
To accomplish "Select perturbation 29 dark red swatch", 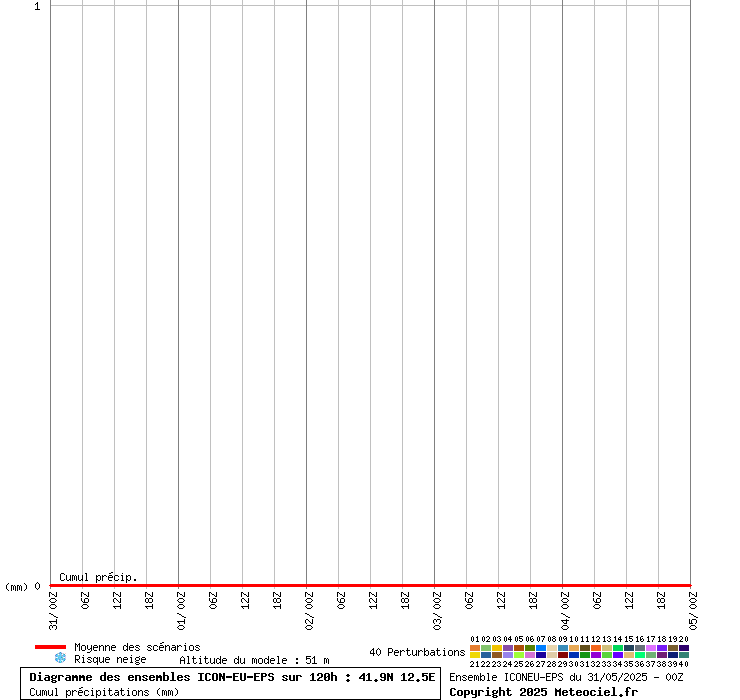I will (563, 655).
